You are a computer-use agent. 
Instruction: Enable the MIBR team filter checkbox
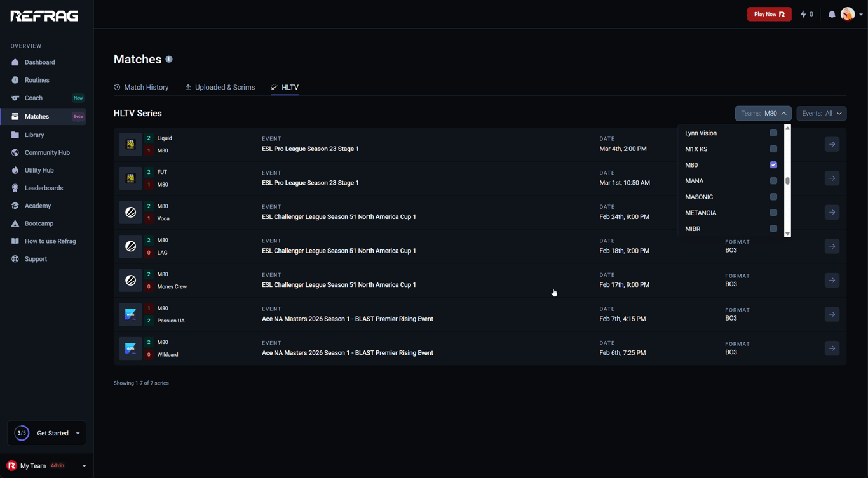click(x=773, y=229)
